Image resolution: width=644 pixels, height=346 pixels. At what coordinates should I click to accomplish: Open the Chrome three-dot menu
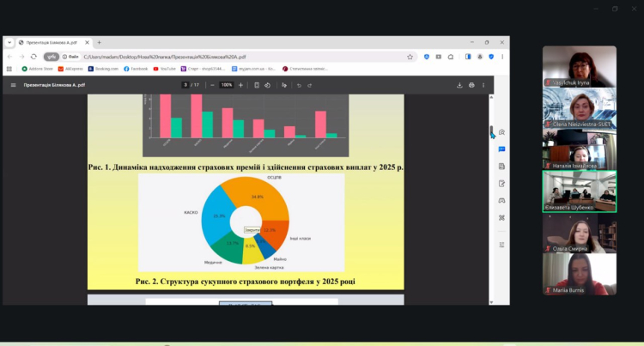click(x=501, y=57)
